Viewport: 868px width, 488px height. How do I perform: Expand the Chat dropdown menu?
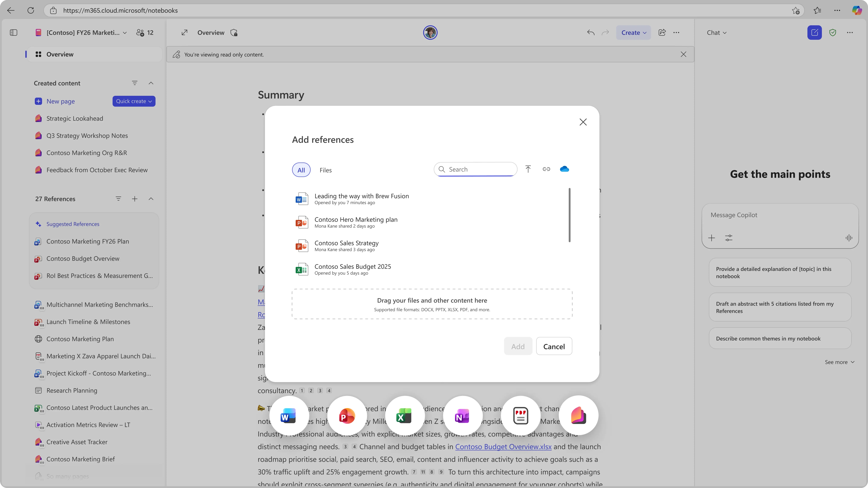[x=716, y=33]
